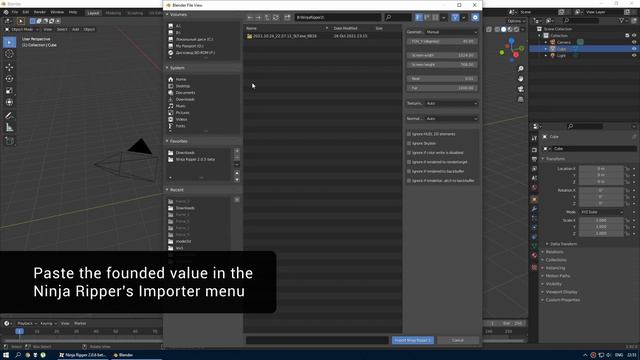Select the Move tool in 3D viewport
640x360 pixels.
coord(9,67)
